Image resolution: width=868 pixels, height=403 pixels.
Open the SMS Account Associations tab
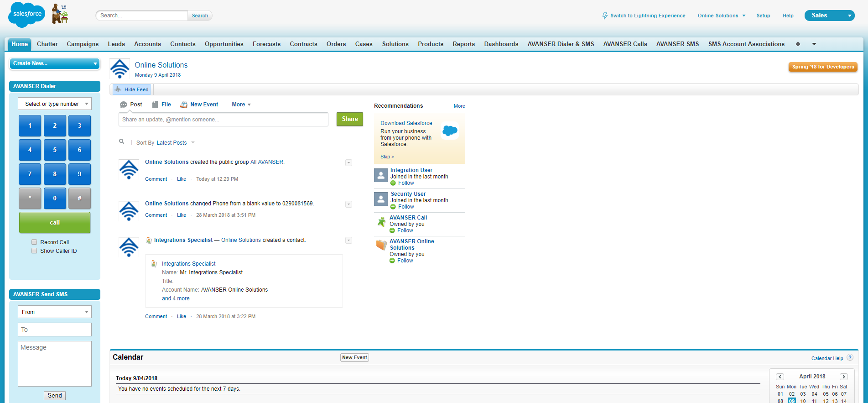pyautogui.click(x=746, y=44)
